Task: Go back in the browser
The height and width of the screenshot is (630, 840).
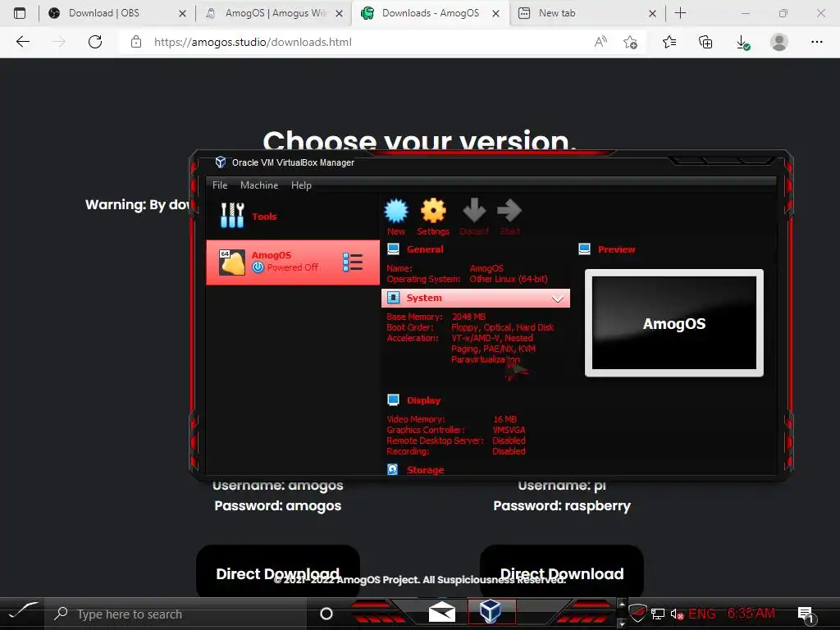Action: pyautogui.click(x=22, y=42)
